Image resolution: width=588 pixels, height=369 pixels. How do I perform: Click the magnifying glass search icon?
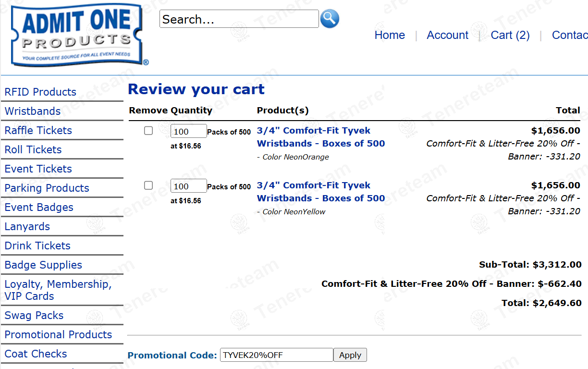tap(330, 19)
